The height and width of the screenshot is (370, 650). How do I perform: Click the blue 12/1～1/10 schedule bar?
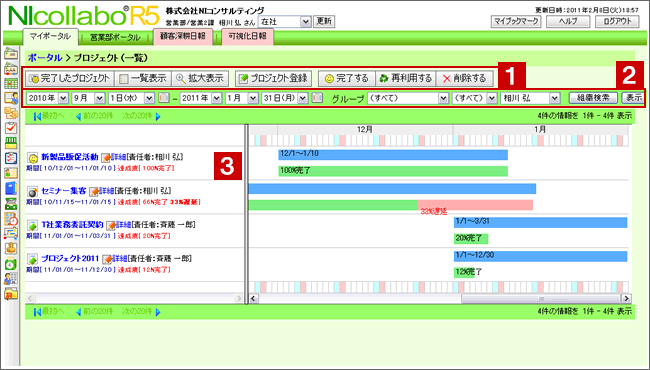pyautogui.click(x=393, y=155)
